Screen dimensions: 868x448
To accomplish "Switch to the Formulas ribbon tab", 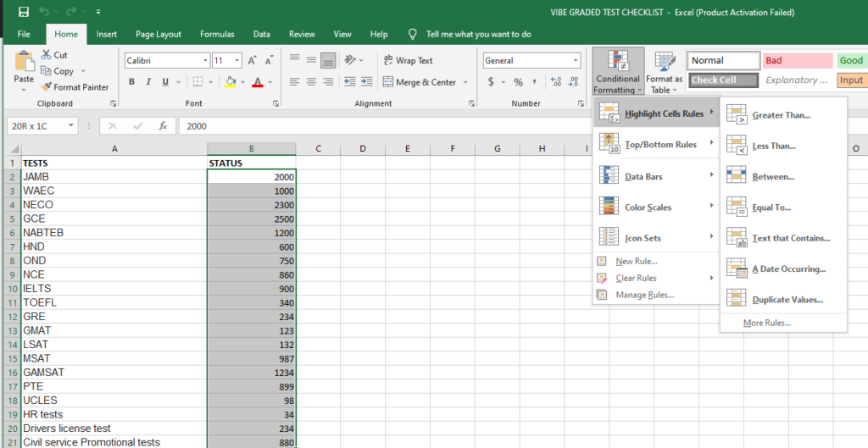I will click(217, 34).
